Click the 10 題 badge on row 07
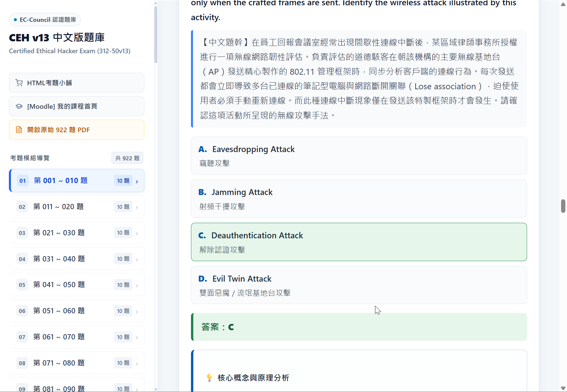Screen dimensions: 567x392 (123, 337)
